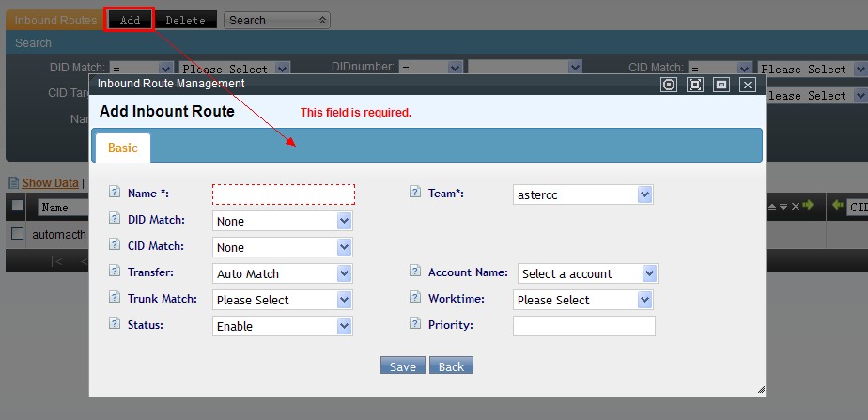The image size is (868, 420).
Task: Click into the Name input field
Action: 284,194
